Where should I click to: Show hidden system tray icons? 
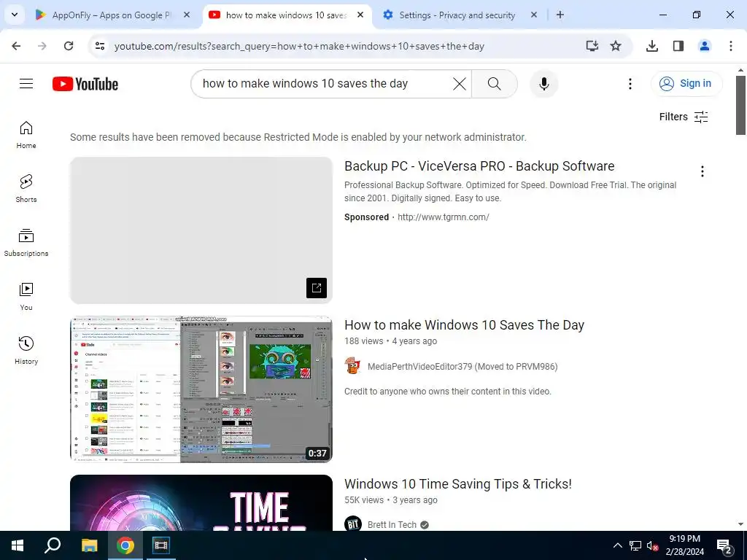(617, 545)
